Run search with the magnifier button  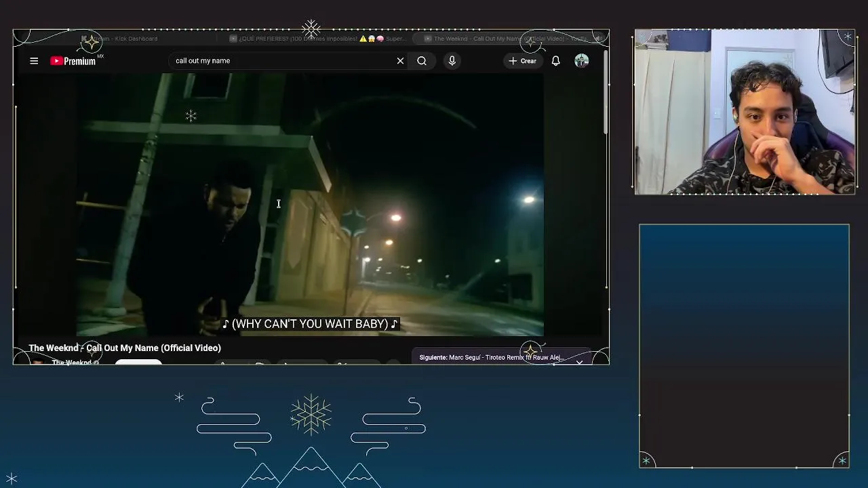(422, 61)
